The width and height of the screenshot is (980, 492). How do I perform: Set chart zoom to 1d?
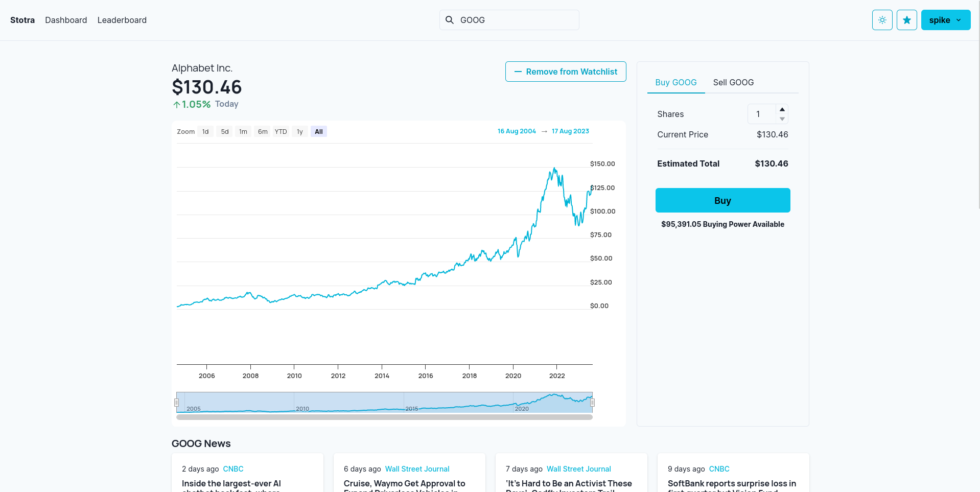[x=205, y=131]
